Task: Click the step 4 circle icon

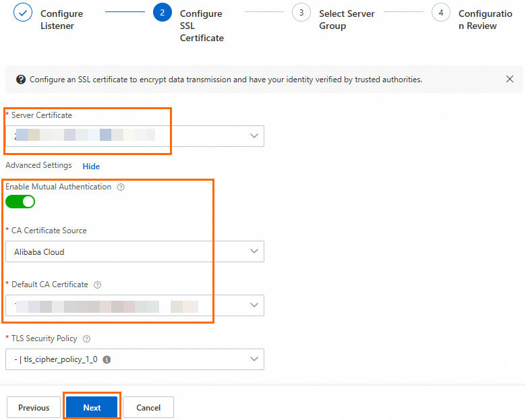Action: (x=441, y=12)
